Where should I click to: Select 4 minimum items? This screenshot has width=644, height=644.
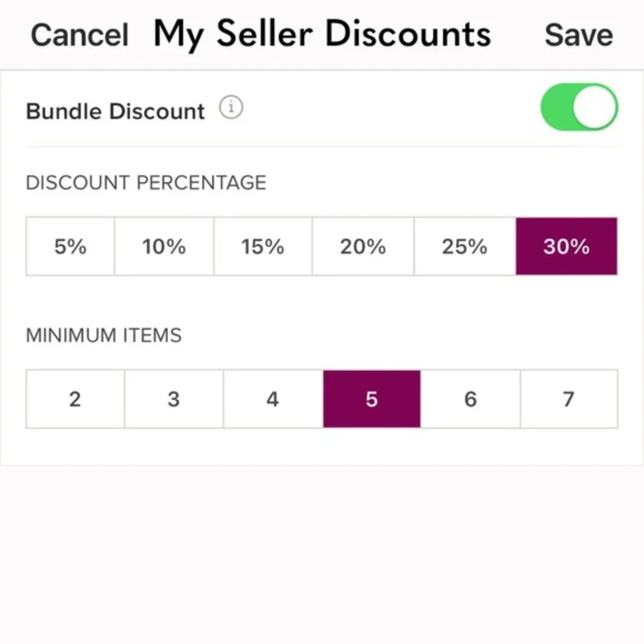pyautogui.click(x=273, y=399)
